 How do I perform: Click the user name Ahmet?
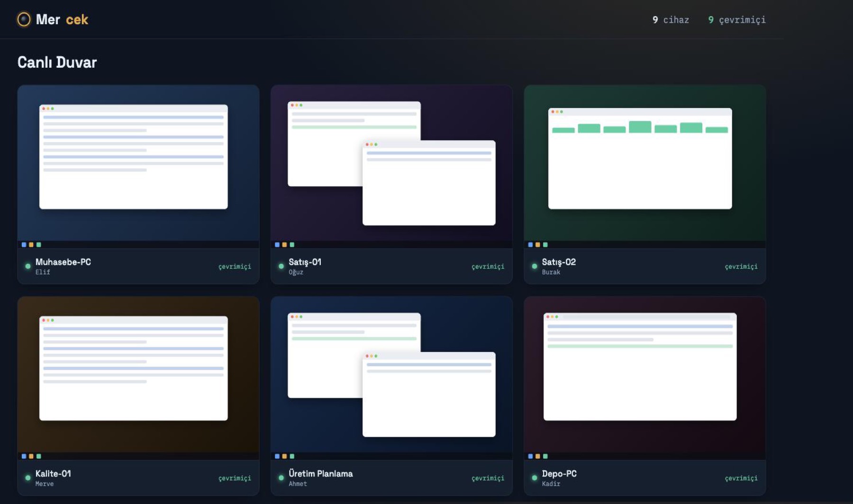click(x=298, y=484)
